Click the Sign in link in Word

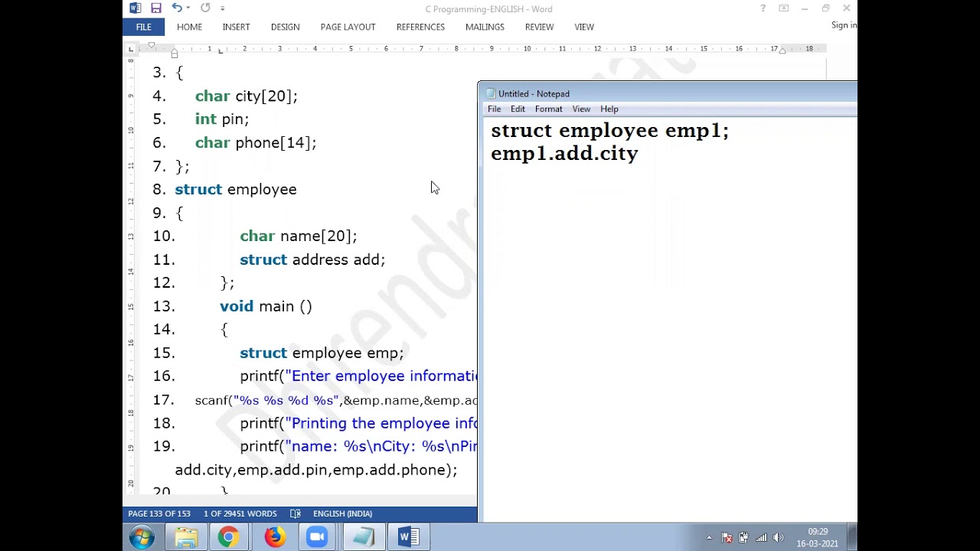(x=844, y=25)
